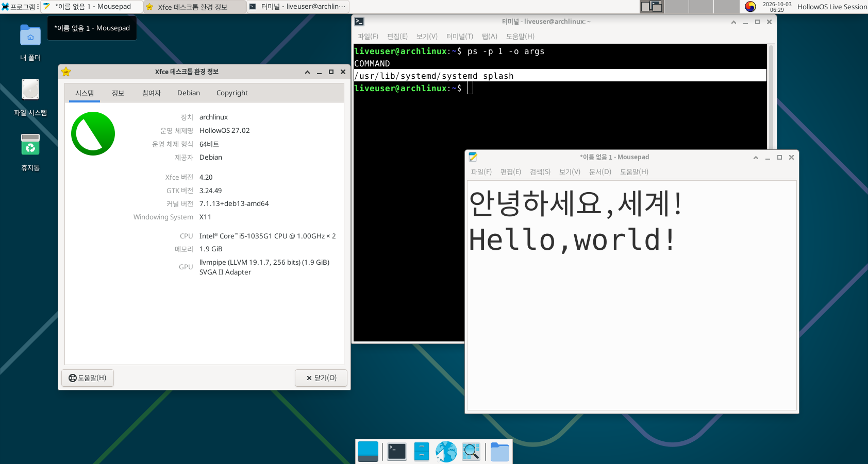The image size is (868, 464).
Task: Switch to the 정보 tab
Action: coord(118,93)
